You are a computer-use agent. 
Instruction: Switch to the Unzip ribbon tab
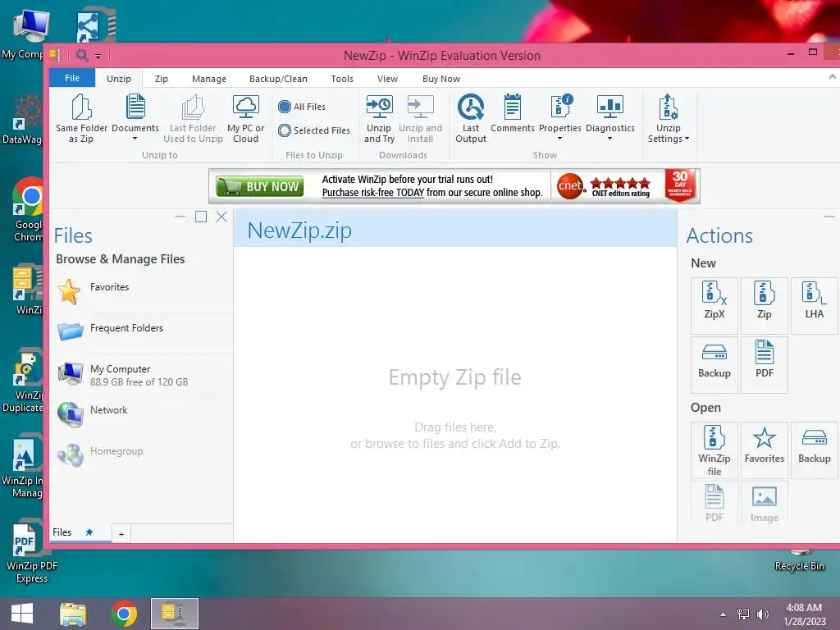coord(118,79)
